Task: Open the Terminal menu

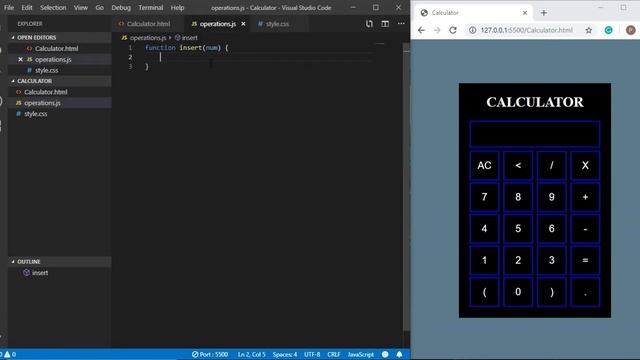Action: coord(150,7)
